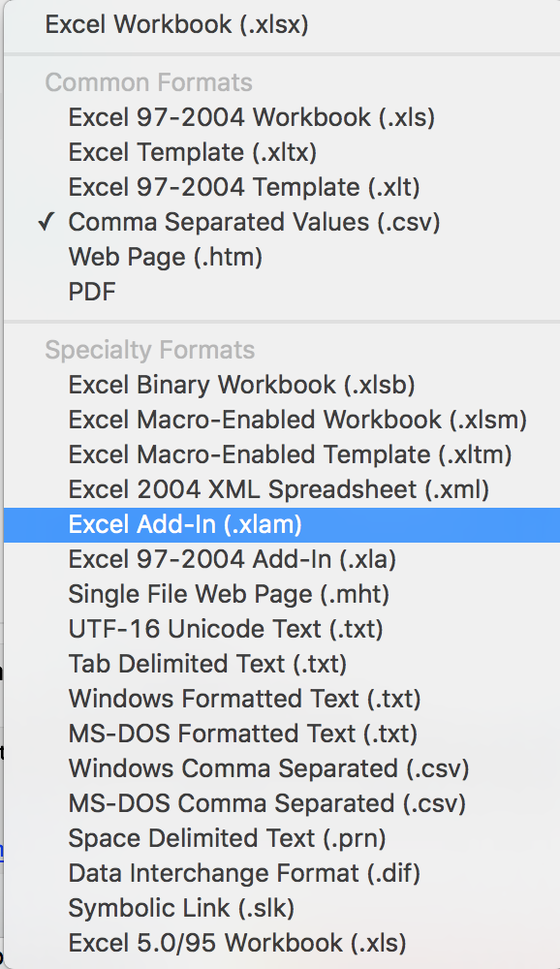
Task: Select Excel 97-2004 Add-In (.xla)
Action: pyautogui.click(x=282, y=559)
